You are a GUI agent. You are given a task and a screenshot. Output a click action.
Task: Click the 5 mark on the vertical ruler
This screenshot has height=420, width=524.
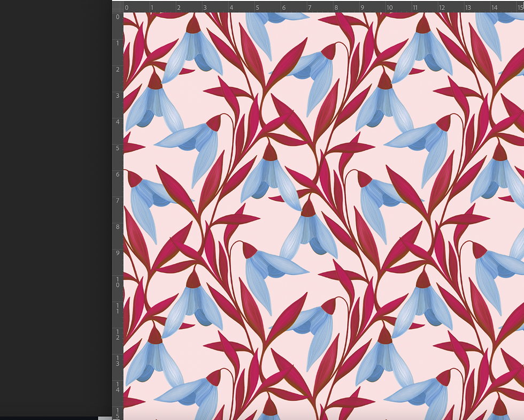click(118, 148)
